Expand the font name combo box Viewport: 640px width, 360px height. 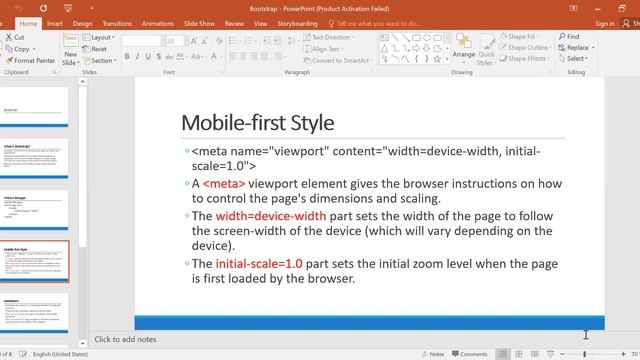pyautogui.click(x=163, y=41)
